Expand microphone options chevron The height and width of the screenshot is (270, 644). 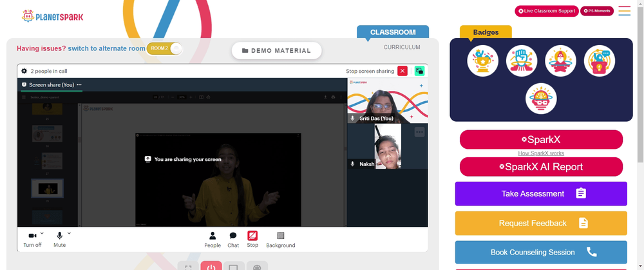pyautogui.click(x=69, y=233)
